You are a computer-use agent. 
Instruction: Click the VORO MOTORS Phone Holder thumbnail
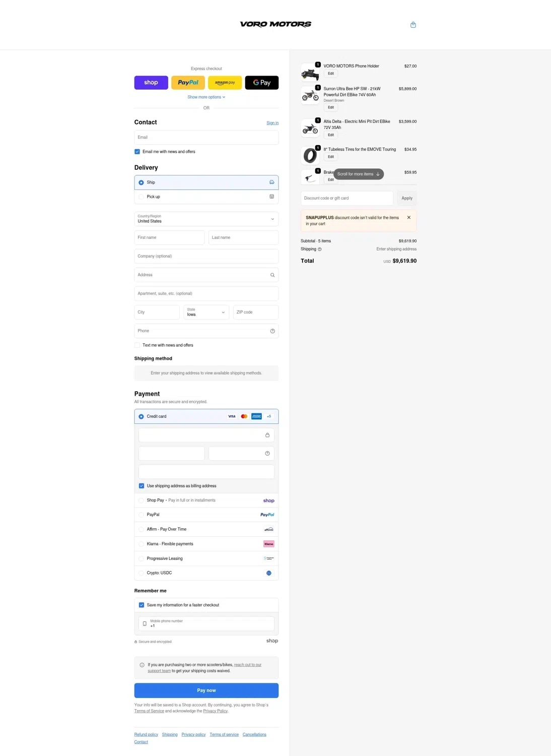click(310, 73)
